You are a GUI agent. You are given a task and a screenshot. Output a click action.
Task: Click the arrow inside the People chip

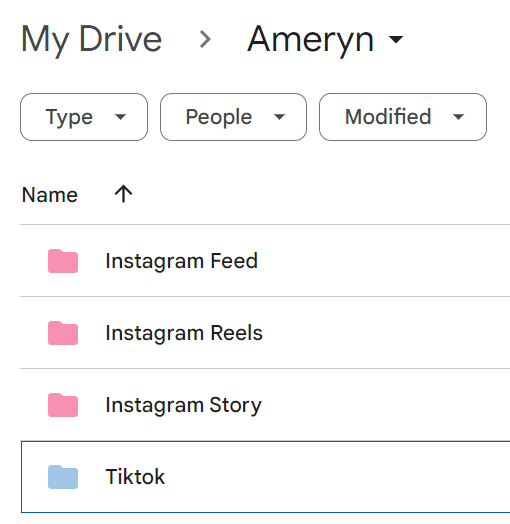[279, 117]
